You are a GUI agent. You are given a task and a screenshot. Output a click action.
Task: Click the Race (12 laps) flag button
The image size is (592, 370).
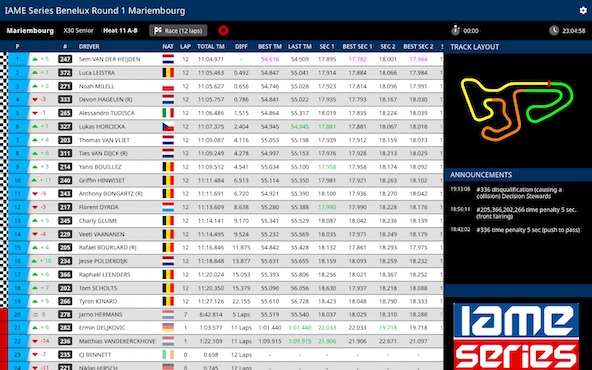178,31
